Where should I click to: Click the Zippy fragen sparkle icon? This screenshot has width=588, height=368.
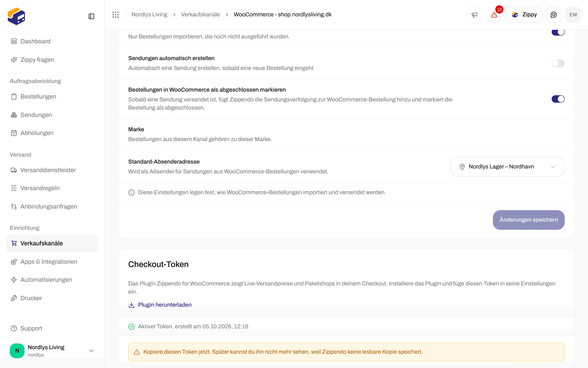[x=14, y=60]
